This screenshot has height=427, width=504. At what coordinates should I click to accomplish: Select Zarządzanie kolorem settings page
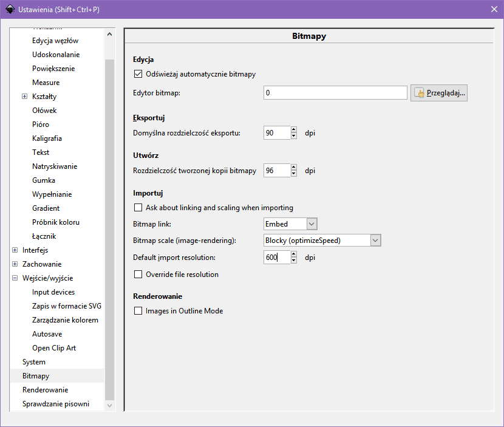(65, 320)
